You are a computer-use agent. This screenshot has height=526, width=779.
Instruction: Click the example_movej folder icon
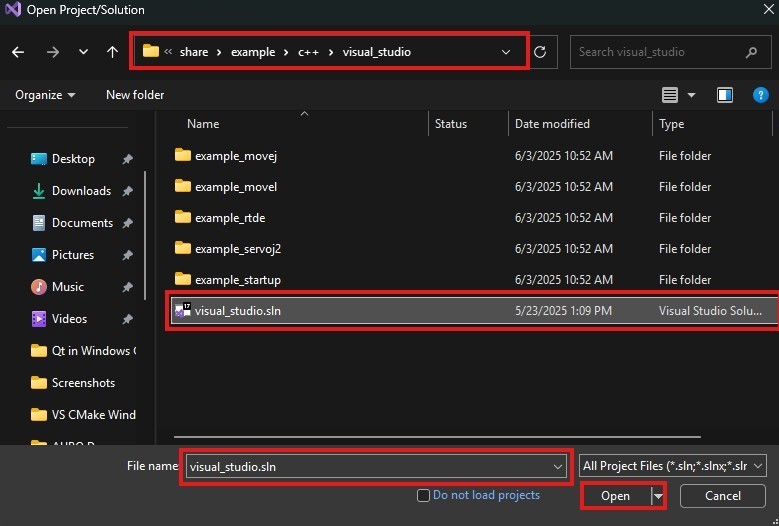(x=183, y=155)
